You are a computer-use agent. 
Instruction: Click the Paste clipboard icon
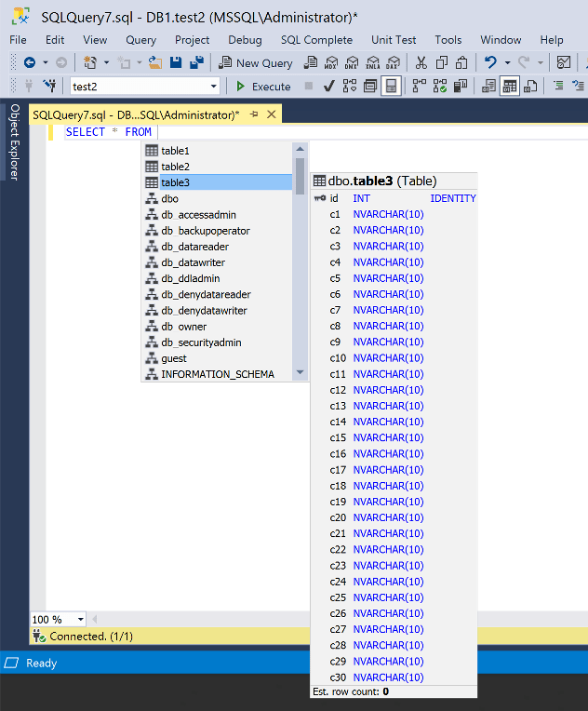click(x=461, y=62)
